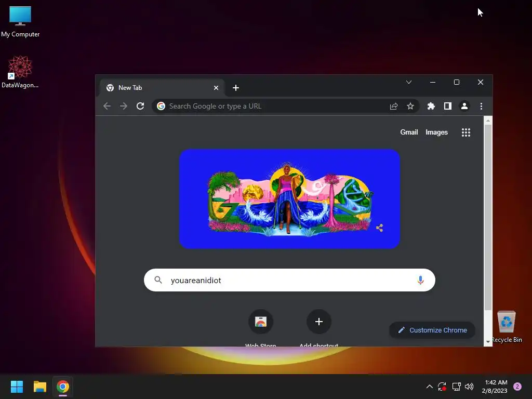Screen dimensions: 532x399
Task: Toggle the Chrome side panel
Action: coord(447,106)
